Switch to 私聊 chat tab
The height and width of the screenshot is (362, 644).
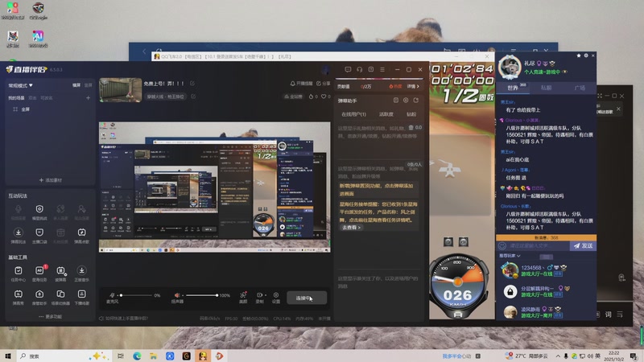click(x=546, y=88)
